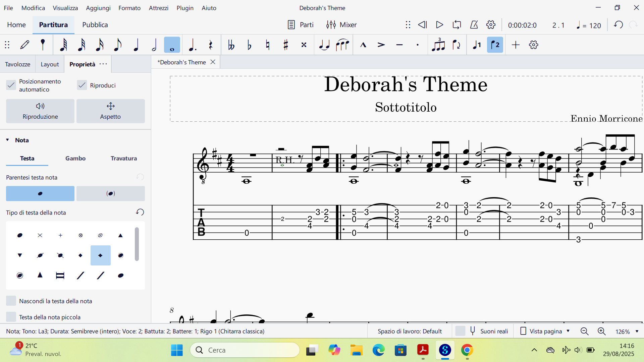Zoom out the score

585,331
